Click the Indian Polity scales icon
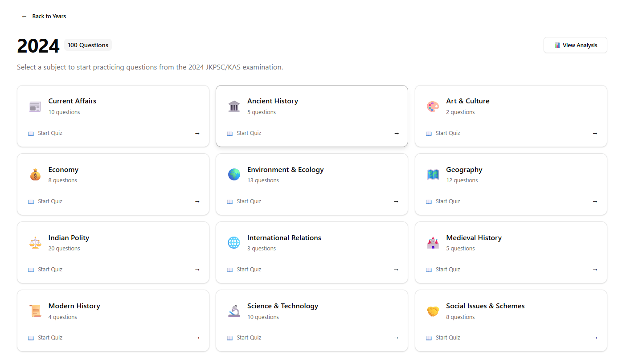This screenshot has height=364, width=622. pos(35,243)
